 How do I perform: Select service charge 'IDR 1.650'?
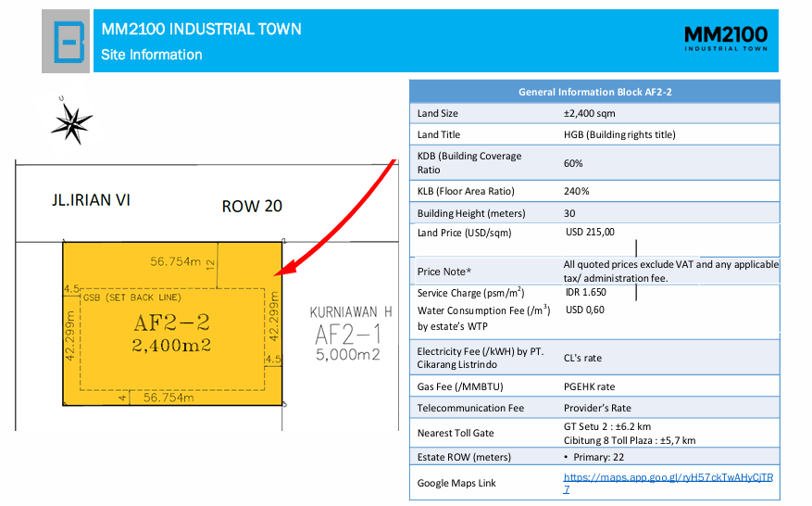[x=586, y=293]
